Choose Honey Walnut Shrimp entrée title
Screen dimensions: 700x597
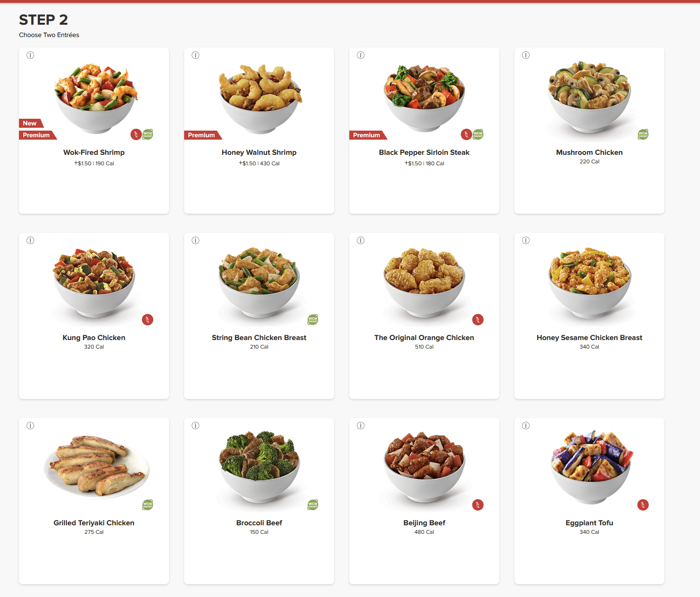(x=259, y=152)
